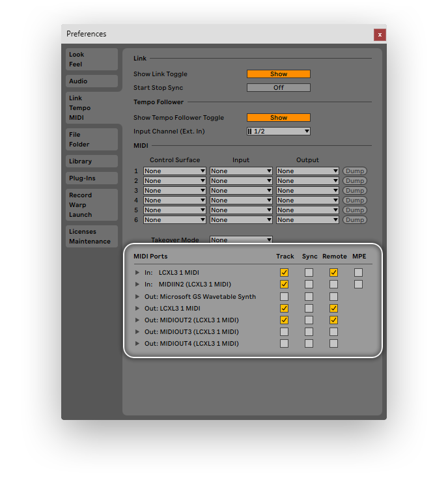The width and height of the screenshot is (448, 489).
Task: Uncheck Track for In: MIDIIN2
Action: pos(284,285)
